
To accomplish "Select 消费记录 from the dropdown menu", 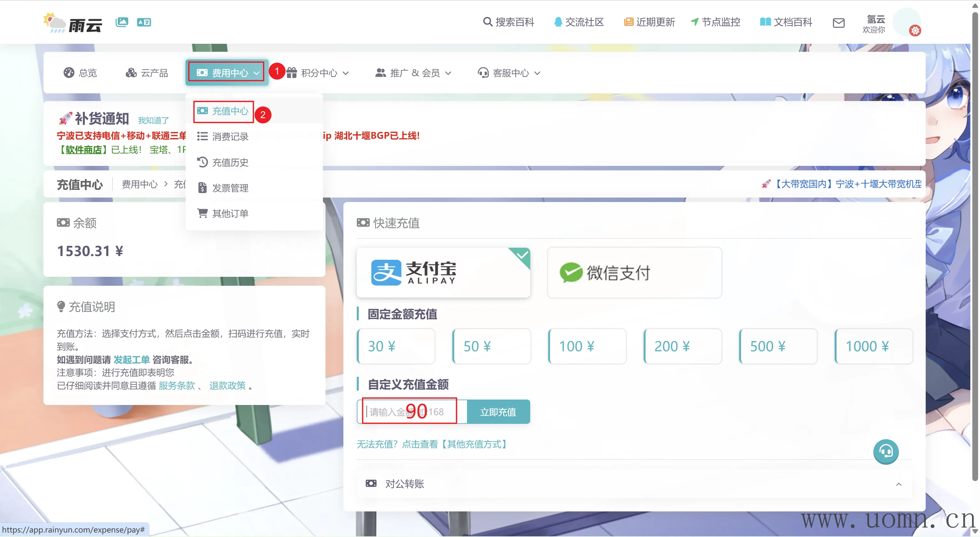I will (x=230, y=136).
